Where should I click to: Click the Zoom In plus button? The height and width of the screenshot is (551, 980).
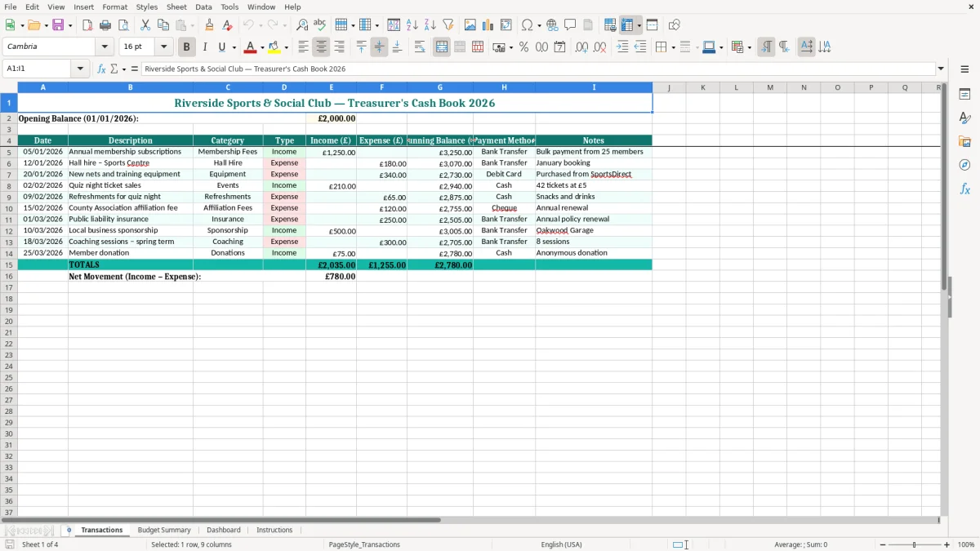(x=947, y=544)
